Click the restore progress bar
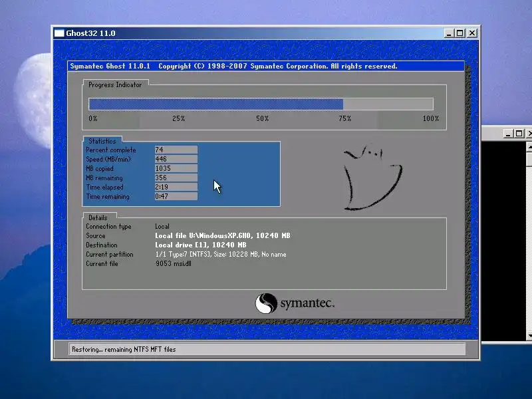Viewport: 532px width, 399px height. tap(261, 104)
